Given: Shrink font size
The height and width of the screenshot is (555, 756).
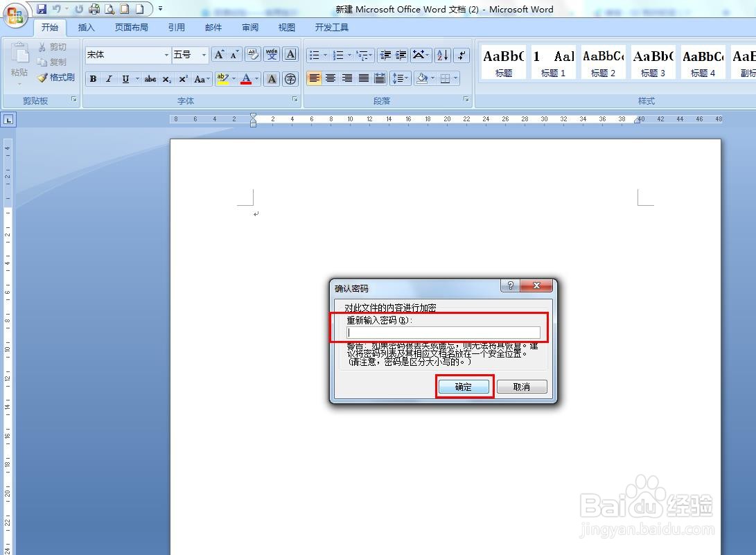Looking at the screenshot, I should tap(235, 55).
